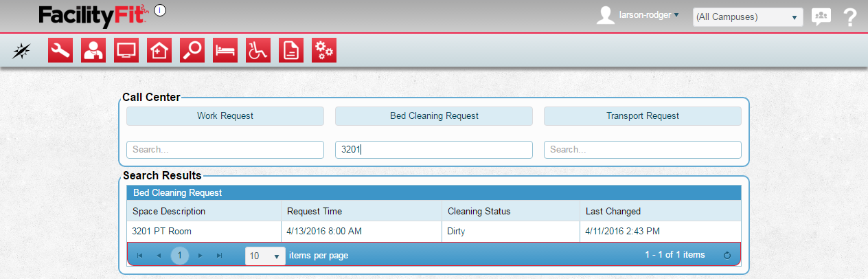868x279 pixels.
Task: Open the gears settings icon
Action: tap(324, 50)
